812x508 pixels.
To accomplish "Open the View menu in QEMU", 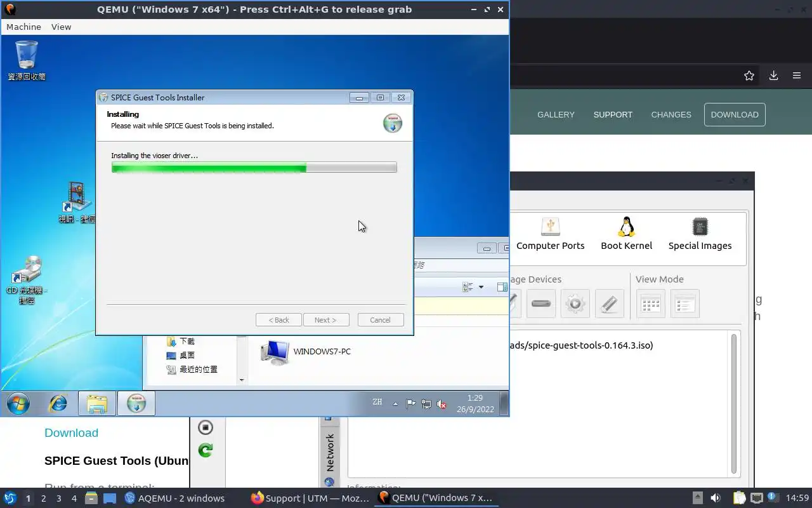I will tap(61, 27).
